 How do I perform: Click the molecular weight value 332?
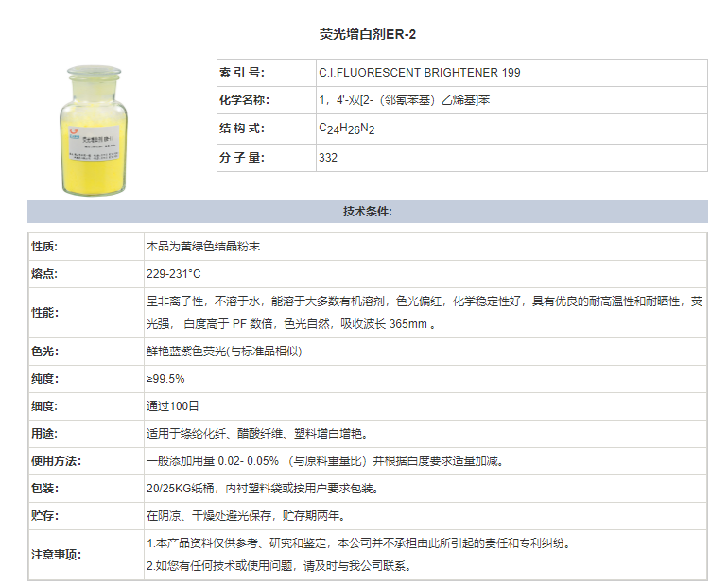(328, 158)
